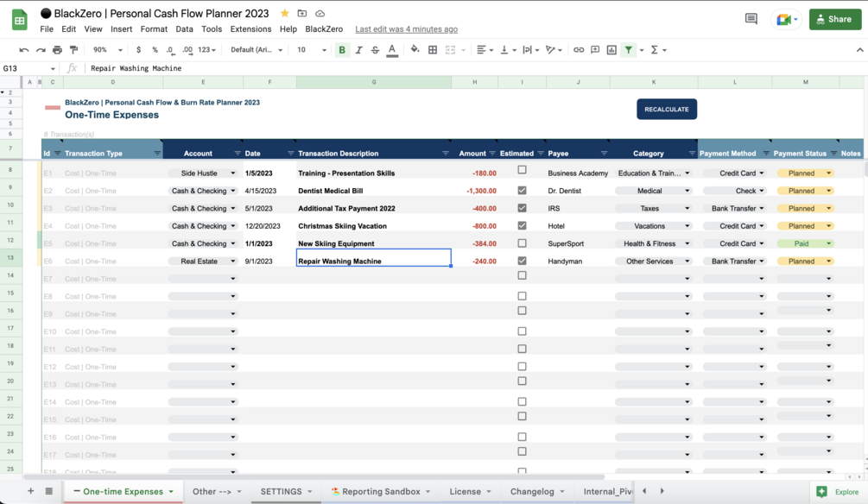Toggle the filter icon in toolbar
Screen dimensions: 868x504
629,50
